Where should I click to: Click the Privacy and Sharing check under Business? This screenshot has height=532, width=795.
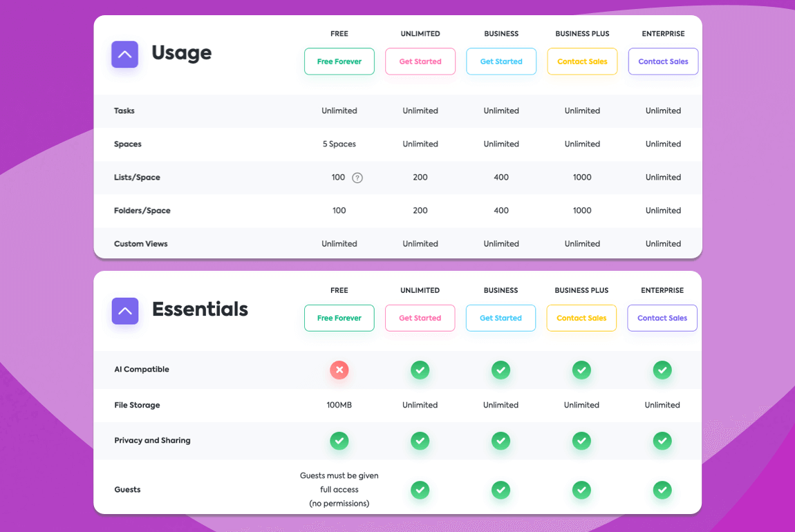[x=501, y=441]
